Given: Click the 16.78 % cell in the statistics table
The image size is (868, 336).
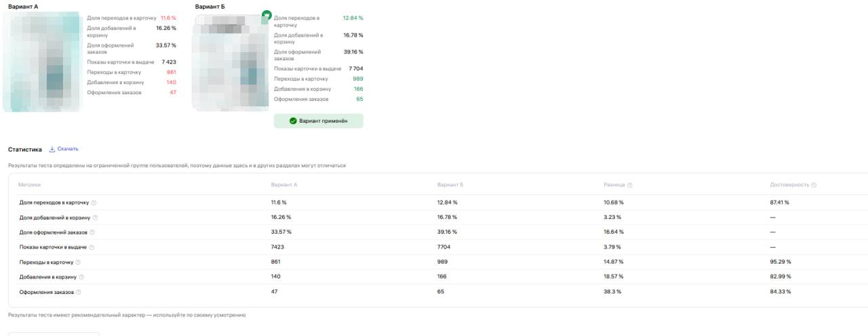Looking at the screenshot, I should (x=448, y=217).
